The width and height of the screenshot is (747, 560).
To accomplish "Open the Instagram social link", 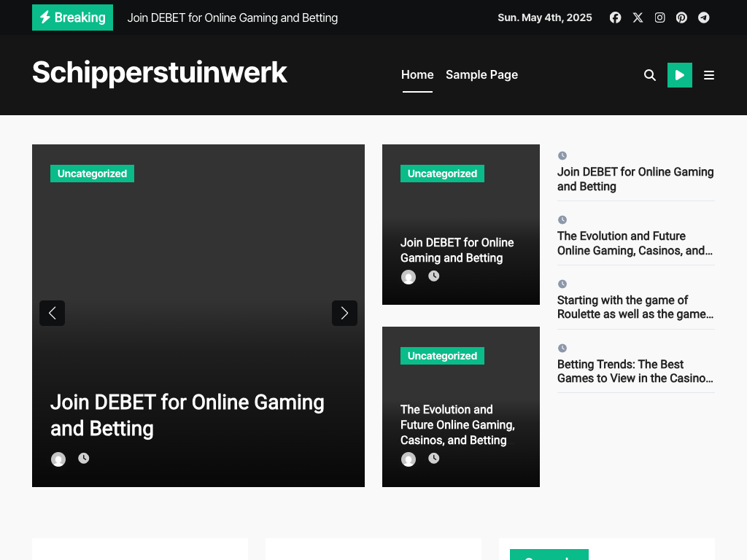I will click(659, 17).
